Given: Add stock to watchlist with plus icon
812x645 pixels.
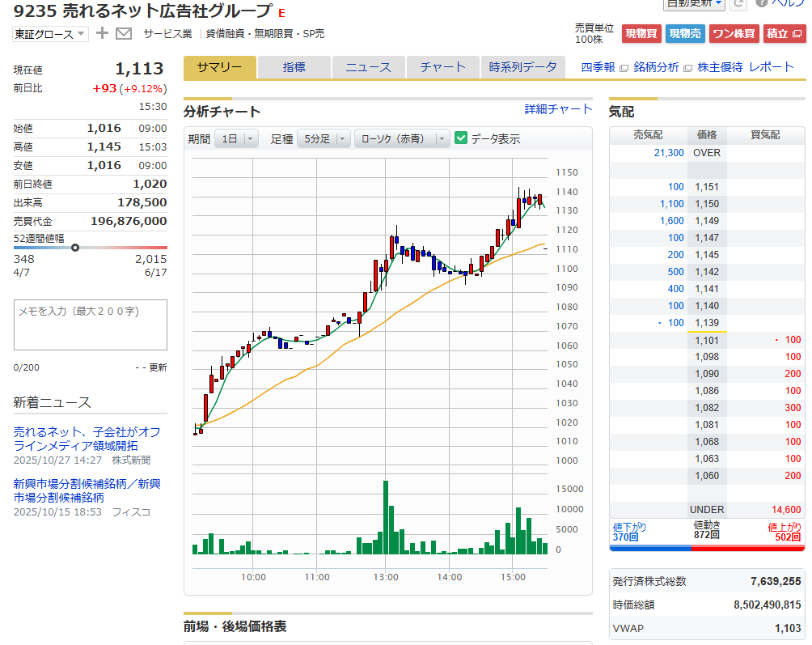Looking at the screenshot, I should click(103, 33).
